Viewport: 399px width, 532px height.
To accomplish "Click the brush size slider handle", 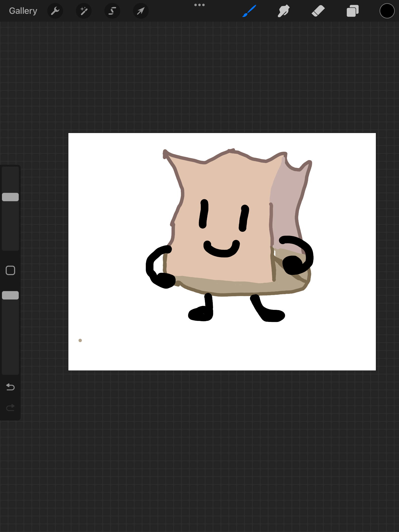I will click(10, 197).
